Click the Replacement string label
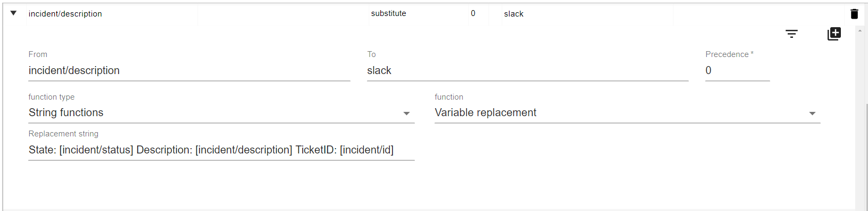 point(63,134)
